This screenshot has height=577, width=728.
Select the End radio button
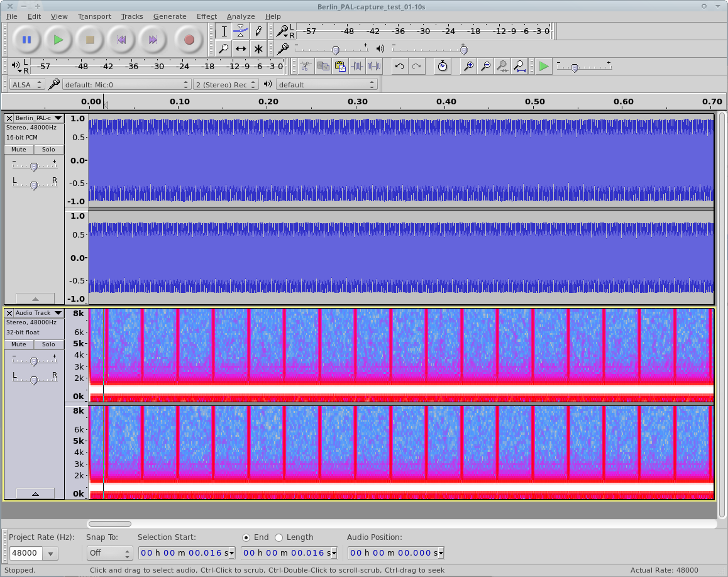pyautogui.click(x=246, y=537)
